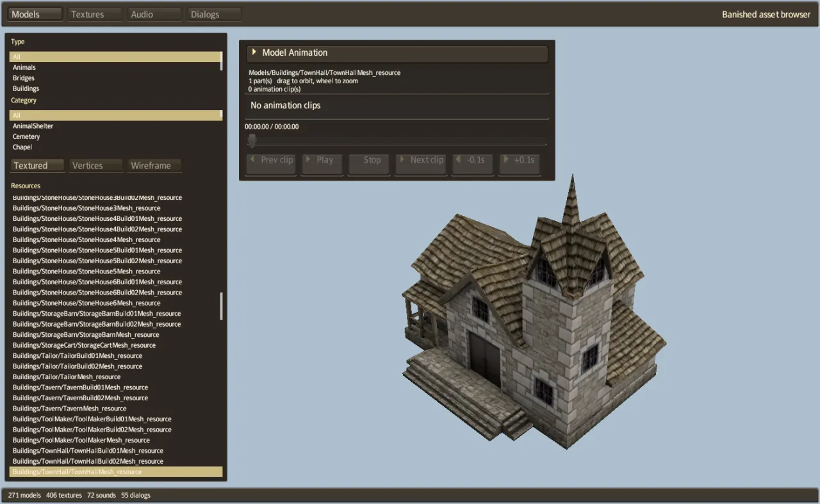The image size is (820, 504).
Task: Switch to the Models tab
Action: pyautogui.click(x=36, y=14)
